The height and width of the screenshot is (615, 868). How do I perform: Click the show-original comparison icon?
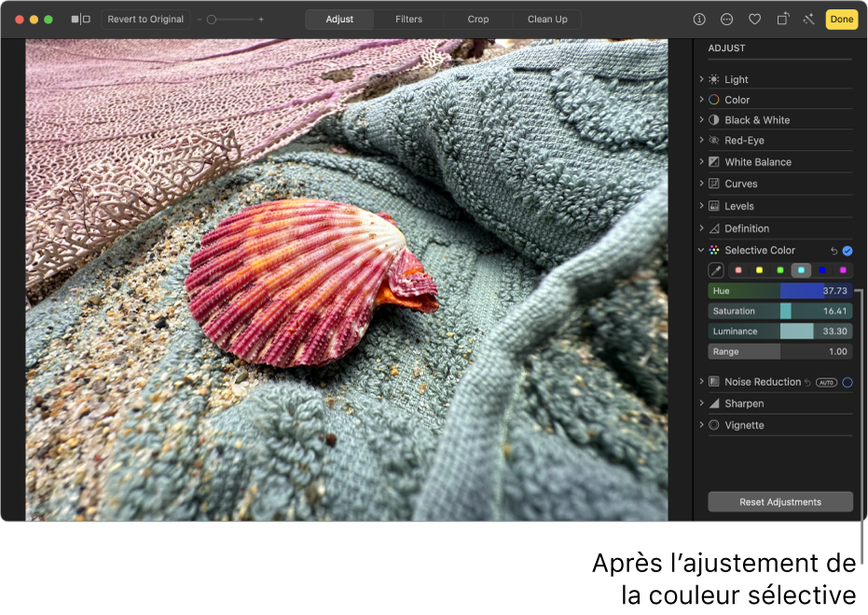click(x=81, y=20)
